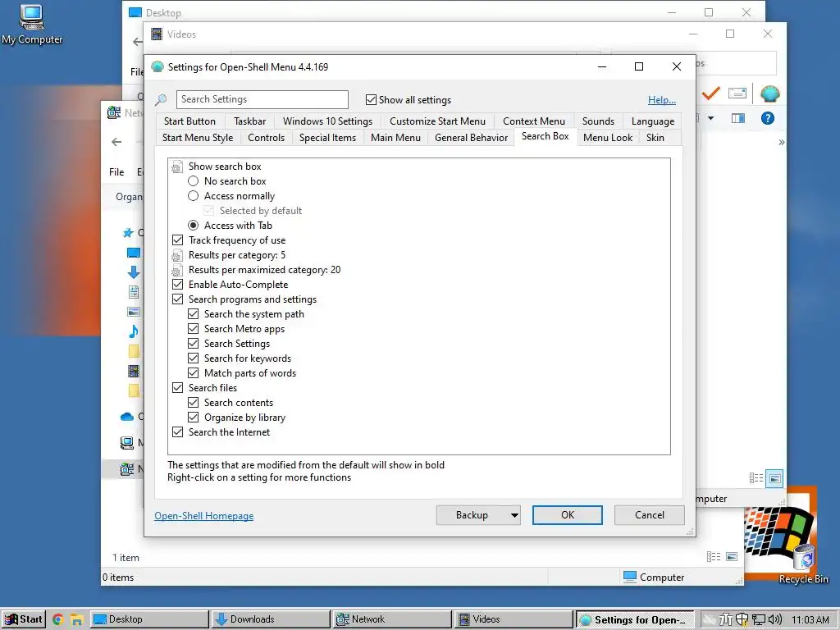Click the orange checkmark toolbar icon
This screenshot has width=840, height=630.
711,94
